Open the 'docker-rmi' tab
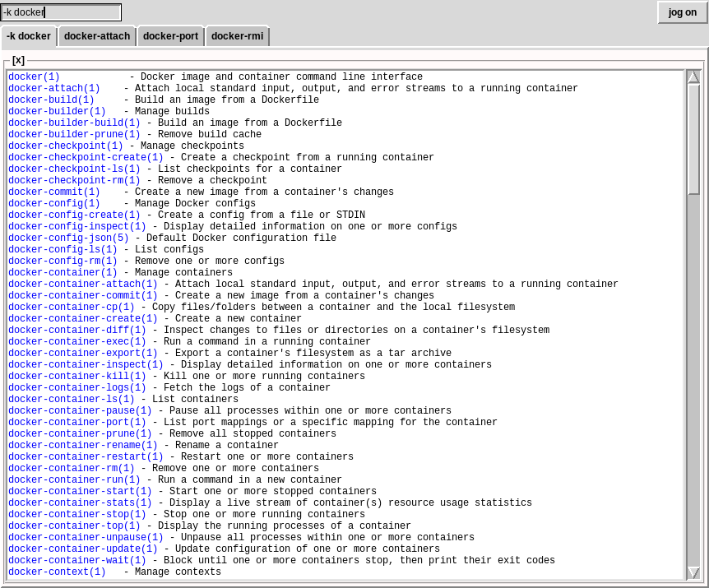The width and height of the screenshot is (709, 588). (x=238, y=36)
